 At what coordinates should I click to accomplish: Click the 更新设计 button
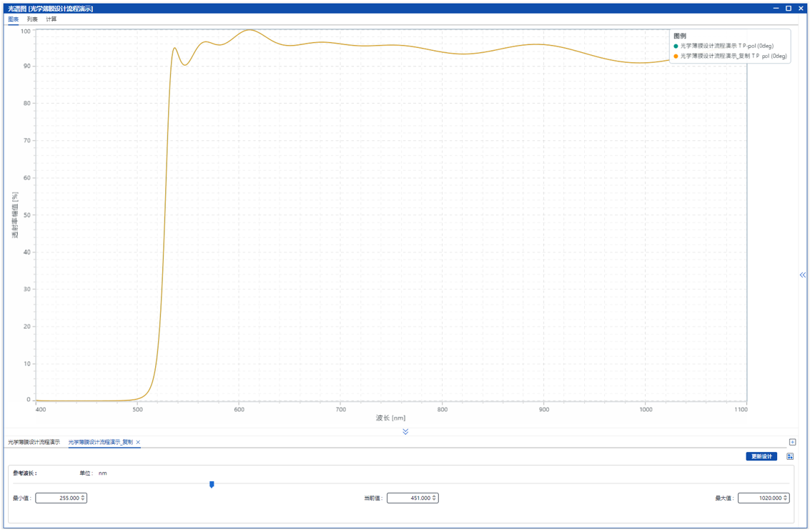[761, 457]
